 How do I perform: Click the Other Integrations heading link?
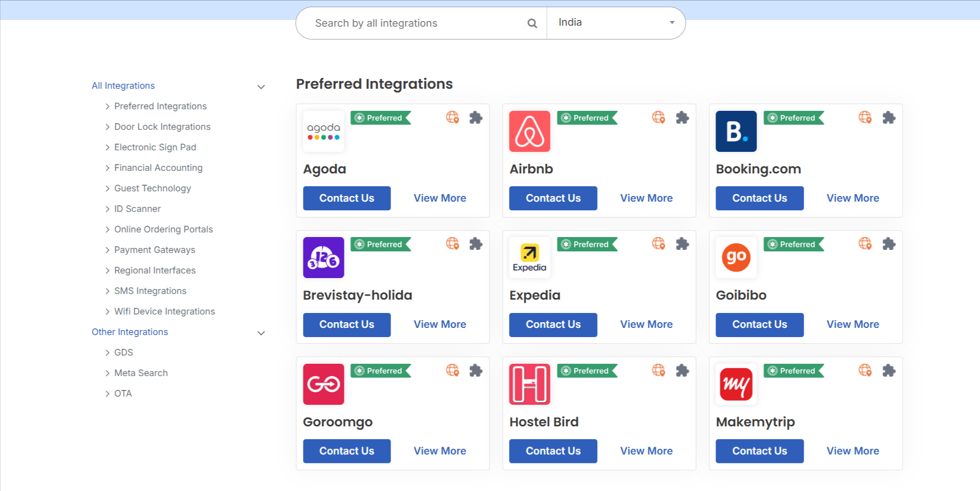point(130,332)
